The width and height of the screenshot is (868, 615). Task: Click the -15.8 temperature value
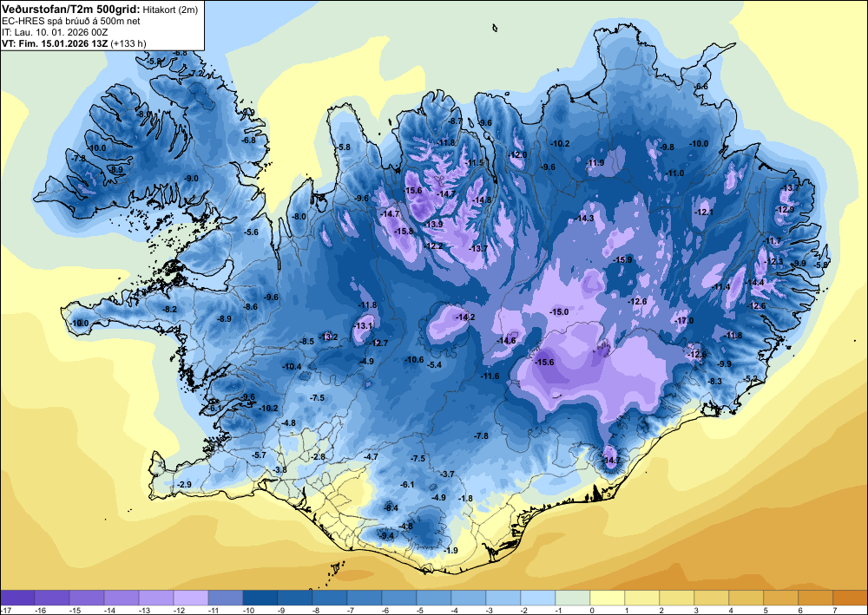click(404, 232)
